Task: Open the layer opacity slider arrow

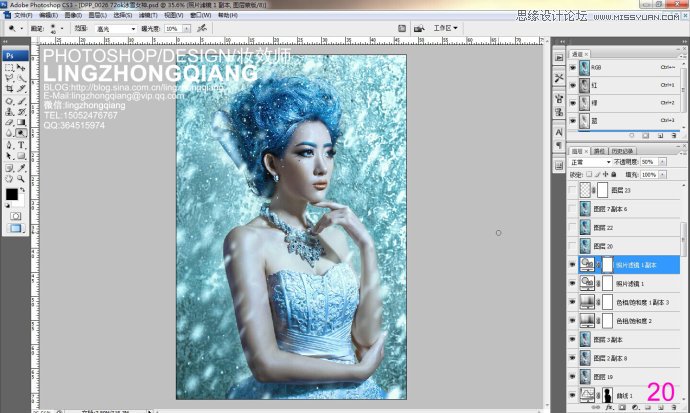Action: point(662,162)
